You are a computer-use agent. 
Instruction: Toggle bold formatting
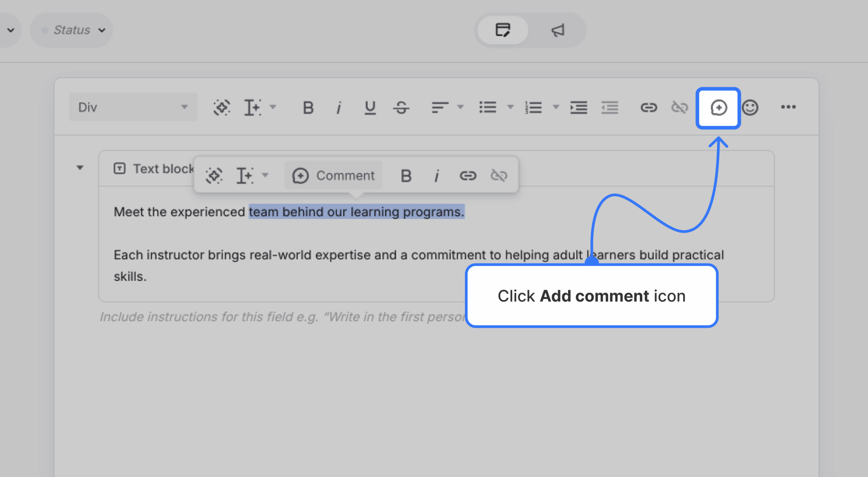pos(308,108)
